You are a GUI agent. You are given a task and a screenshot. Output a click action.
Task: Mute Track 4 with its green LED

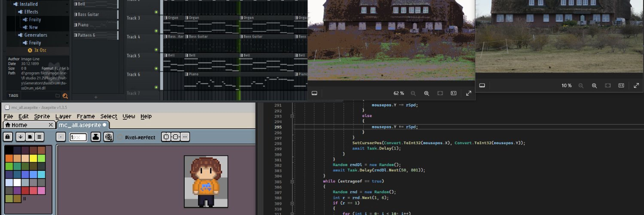tap(156, 50)
